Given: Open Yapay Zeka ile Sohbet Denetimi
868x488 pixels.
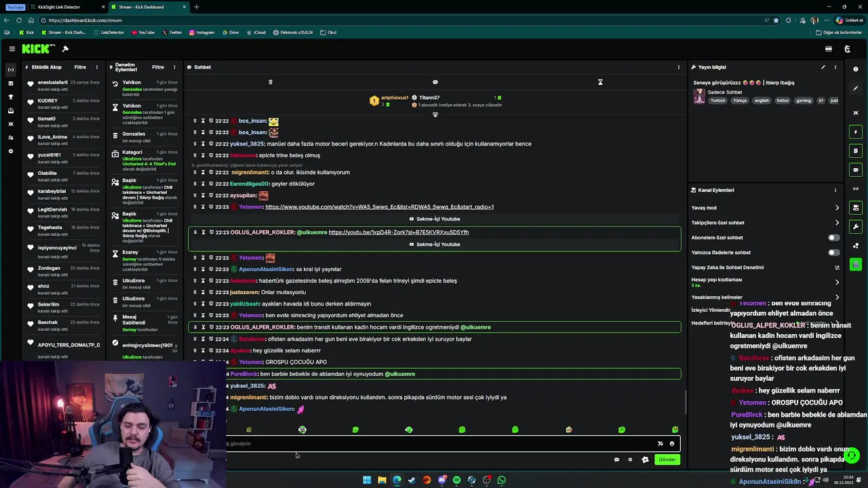Looking at the screenshot, I should (766, 268).
